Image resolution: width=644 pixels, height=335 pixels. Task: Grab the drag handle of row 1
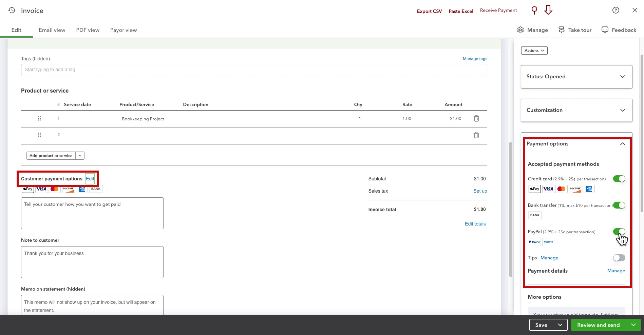tap(39, 118)
